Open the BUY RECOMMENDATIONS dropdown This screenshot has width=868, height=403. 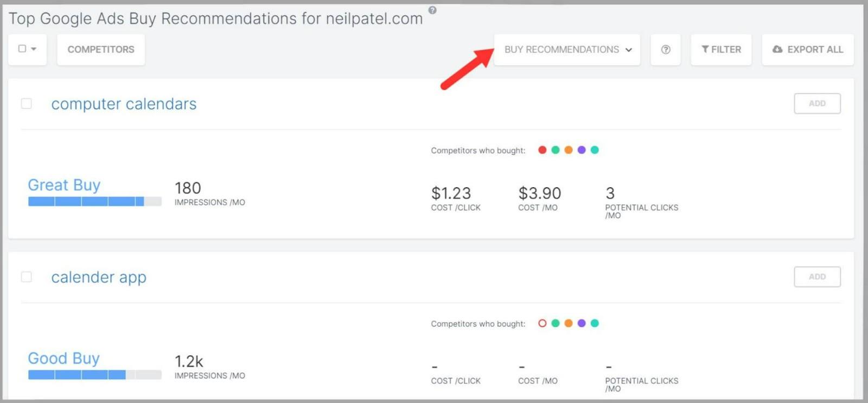[567, 49]
